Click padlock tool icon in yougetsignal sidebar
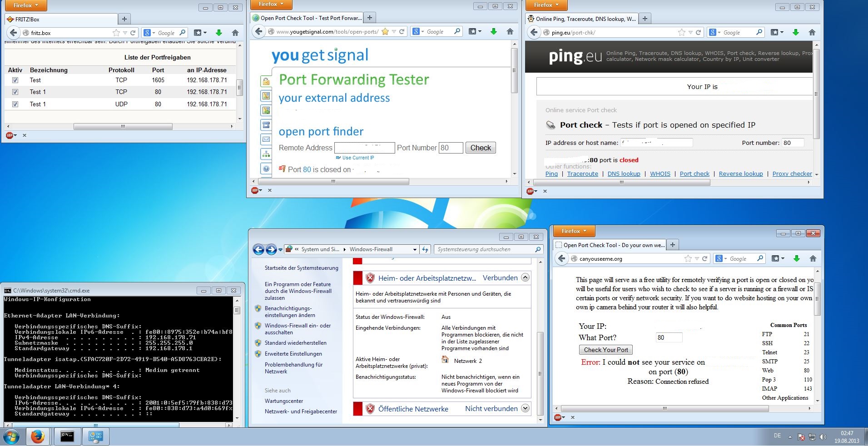The height and width of the screenshot is (446, 868). click(266, 82)
